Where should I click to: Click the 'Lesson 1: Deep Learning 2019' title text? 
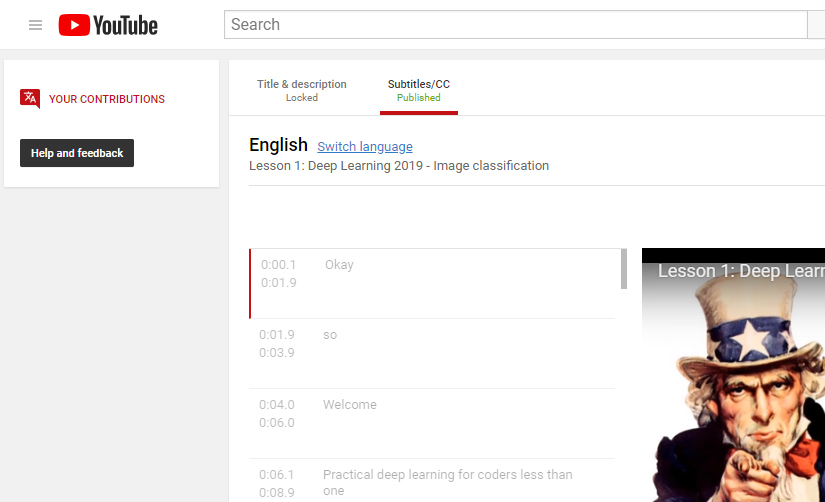[x=399, y=166]
